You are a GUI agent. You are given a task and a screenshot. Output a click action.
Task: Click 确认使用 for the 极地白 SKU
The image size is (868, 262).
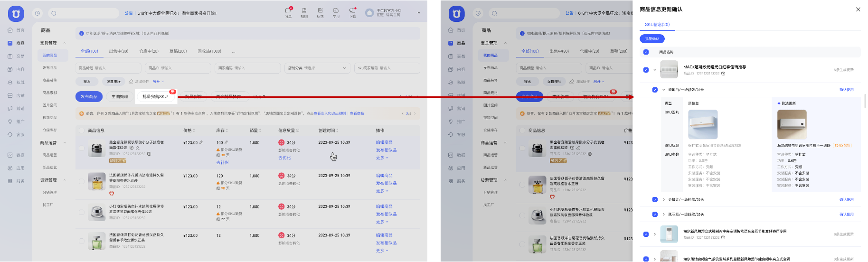point(846,90)
